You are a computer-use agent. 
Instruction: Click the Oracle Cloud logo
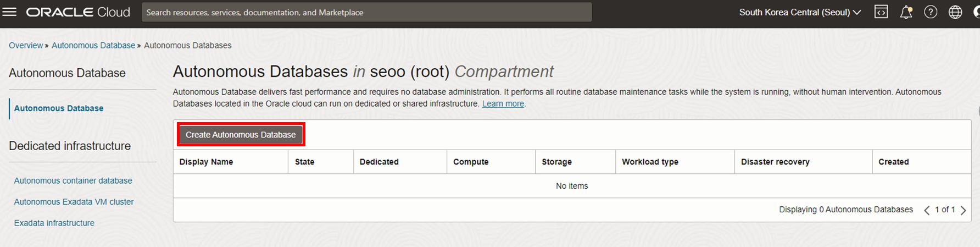78,12
